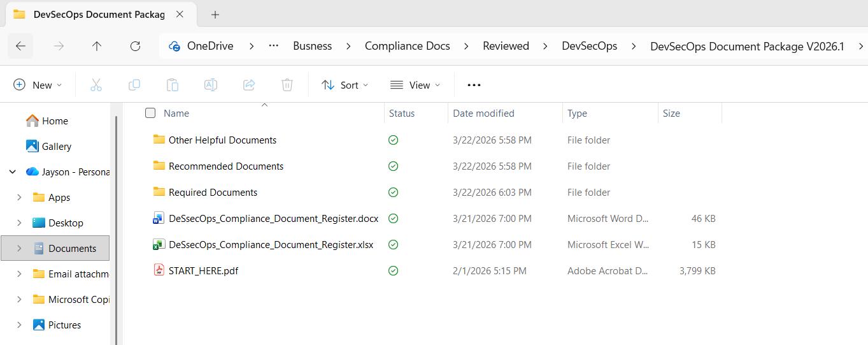Select DeSsecOps_Compliance_Document_Register.xlsx file name
This screenshot has height=345, width=868.
click(x=271, y=245)
